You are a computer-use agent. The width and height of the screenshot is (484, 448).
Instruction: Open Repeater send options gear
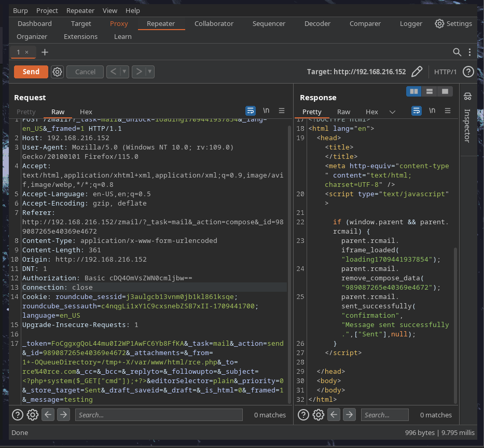(x=57, y=72)
